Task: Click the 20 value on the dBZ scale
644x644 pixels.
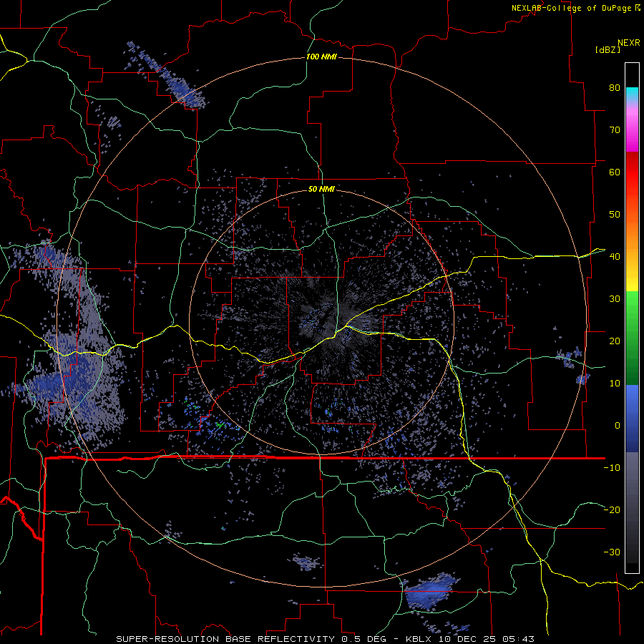Action: 615,341
